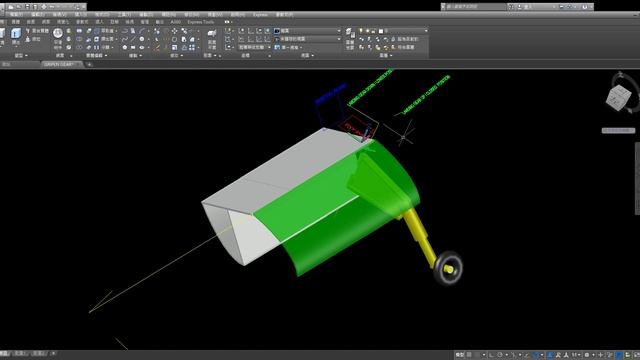Select the Ellipse tool in Draw panel
This screenshot has height=360, width=640.
[x=142, y=47]
